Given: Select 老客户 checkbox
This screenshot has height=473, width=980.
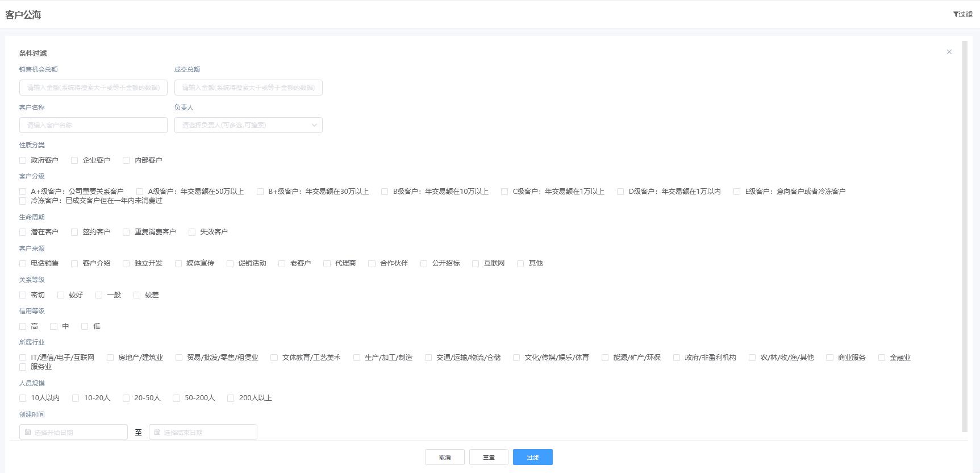Looking at the screenshot, I should tap(282, 263).
